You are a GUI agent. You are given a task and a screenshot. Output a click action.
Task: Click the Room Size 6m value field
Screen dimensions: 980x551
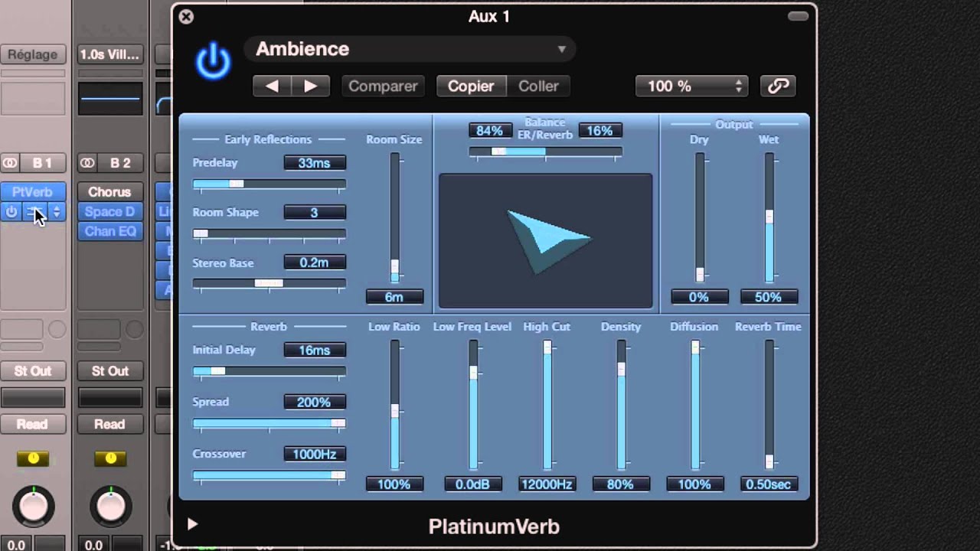tap(394, 297)
